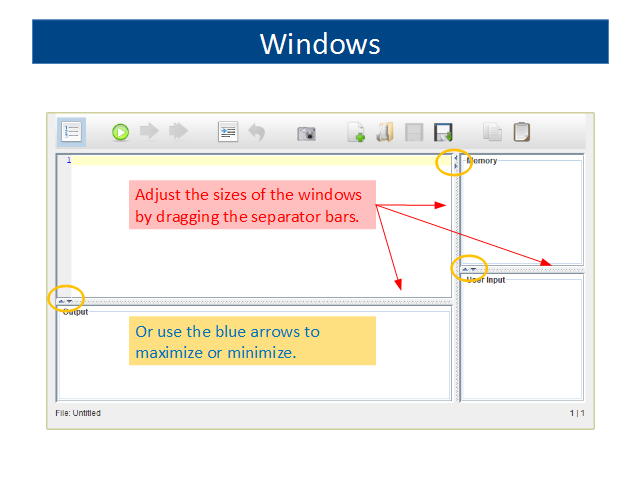The height and width of the screenshot is (480, 640).
Task: Take a snapshot with the camera icon
Action: tap(307, 133)
